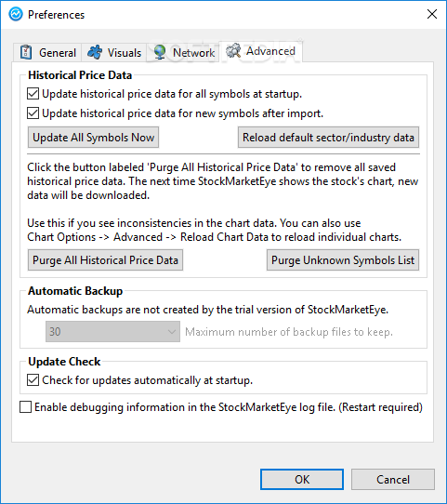Click the Advanced tab gears icon
The height and width of the screenshot is (504, 447).
point(233,51)
